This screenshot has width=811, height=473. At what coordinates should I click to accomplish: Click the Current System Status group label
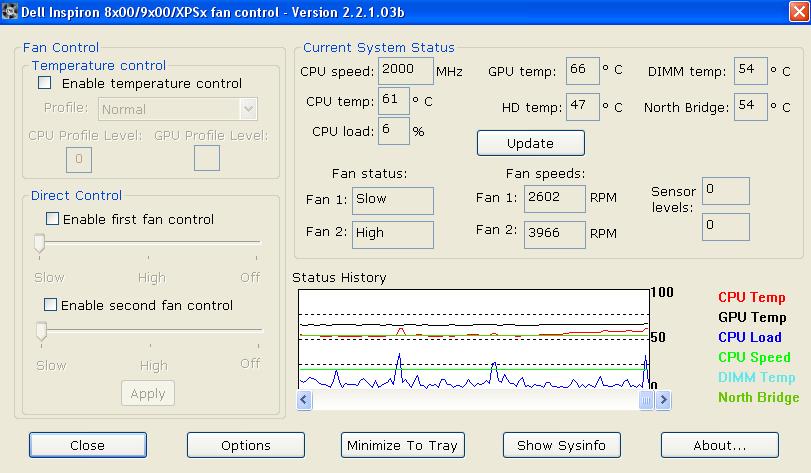coord(379,48)
